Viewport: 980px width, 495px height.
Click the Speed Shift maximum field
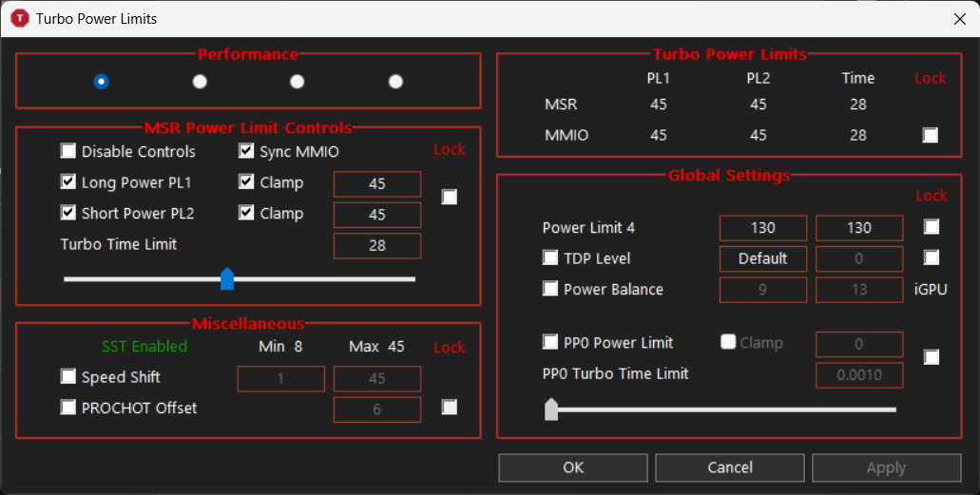[377, 379]
